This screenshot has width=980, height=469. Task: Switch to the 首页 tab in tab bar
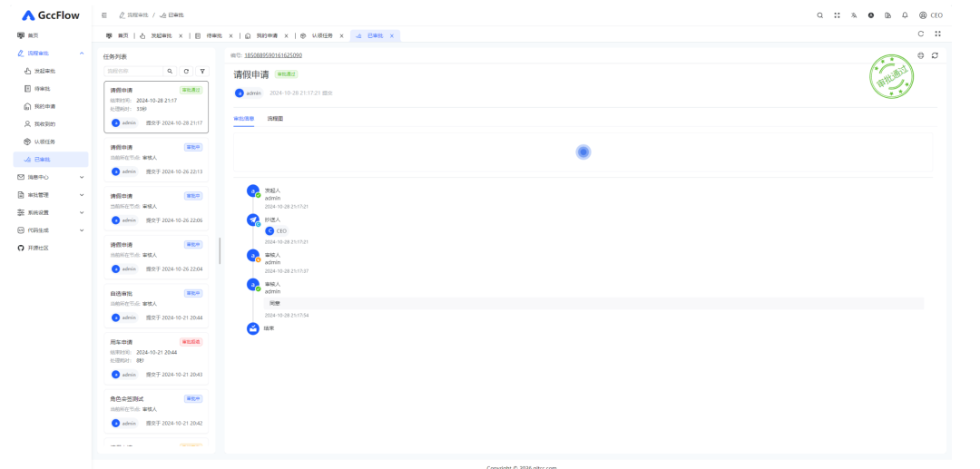click(117, 35)
